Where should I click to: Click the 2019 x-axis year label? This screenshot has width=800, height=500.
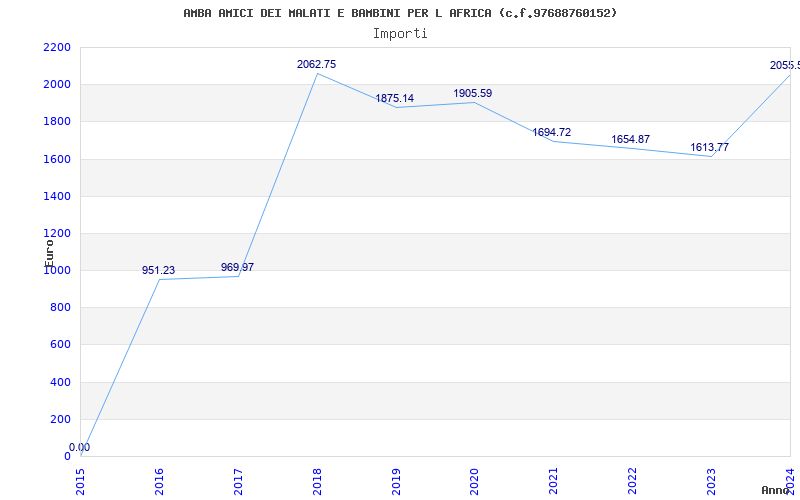[396, 481]
